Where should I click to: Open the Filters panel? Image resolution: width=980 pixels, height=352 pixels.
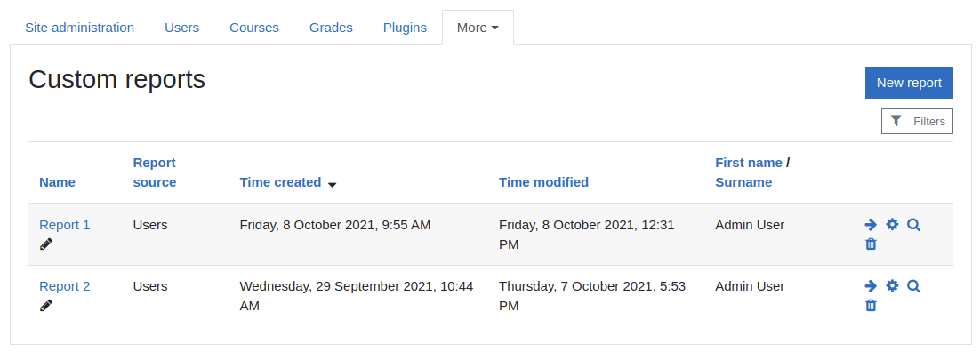click(x=917, y=121)
